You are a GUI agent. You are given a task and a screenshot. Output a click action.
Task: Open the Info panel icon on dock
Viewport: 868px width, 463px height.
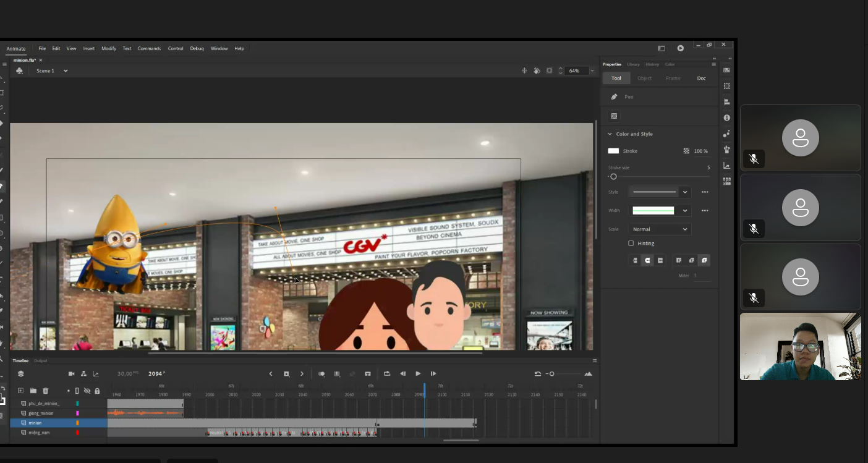pos(726,117)
